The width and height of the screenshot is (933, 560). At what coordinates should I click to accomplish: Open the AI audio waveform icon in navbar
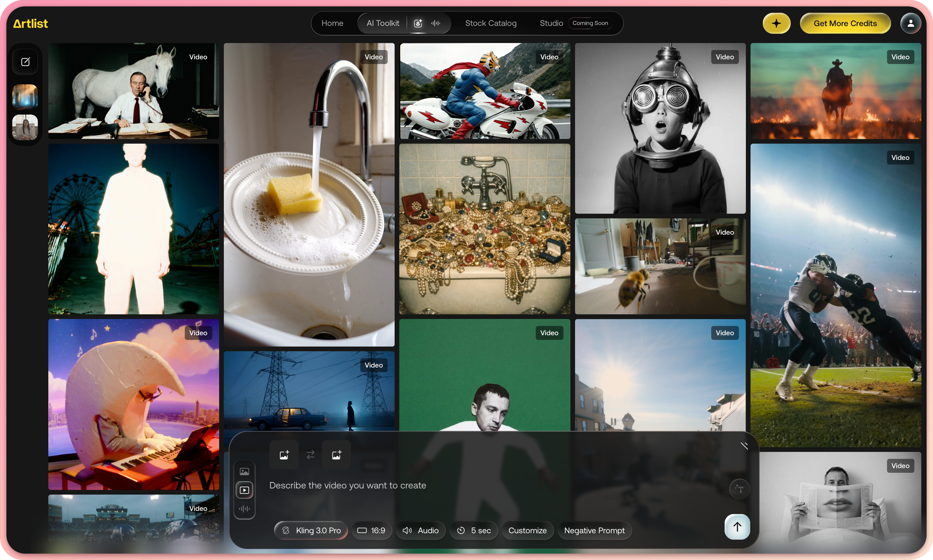436,23
